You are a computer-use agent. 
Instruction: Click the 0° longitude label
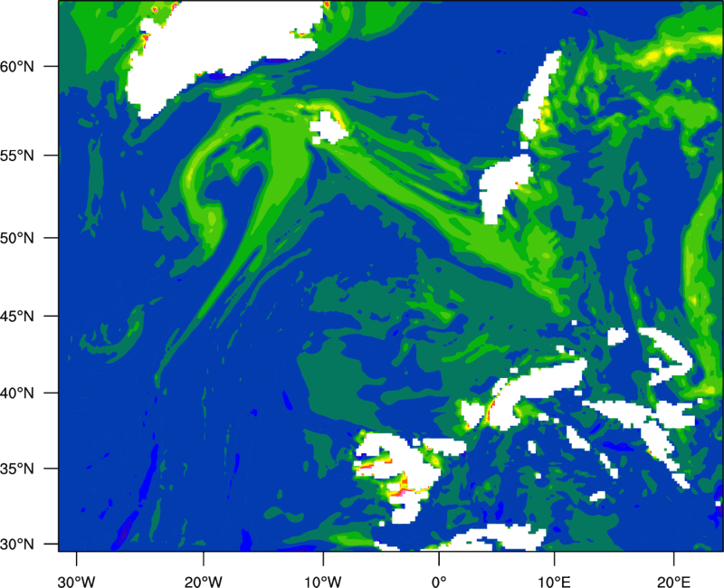click(439, 582)
